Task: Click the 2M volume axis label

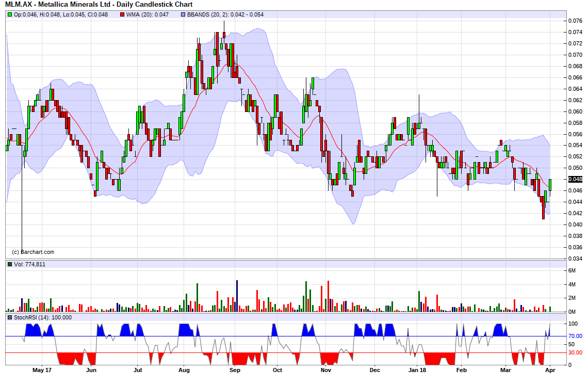Action: click(572, 298)
